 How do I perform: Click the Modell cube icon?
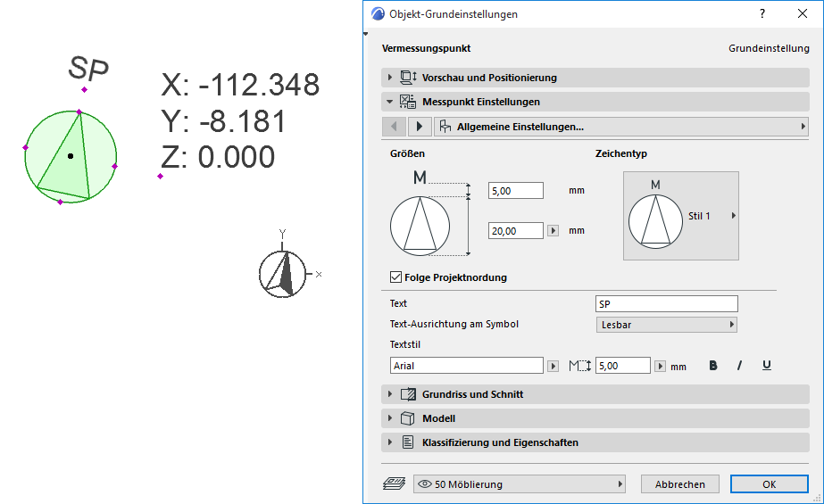(408, 418)
